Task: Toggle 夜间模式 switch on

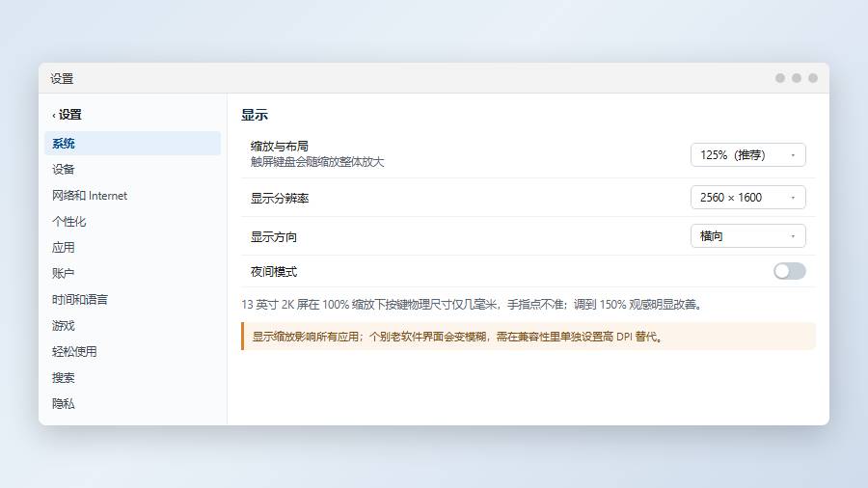Action: coord(789,271)
